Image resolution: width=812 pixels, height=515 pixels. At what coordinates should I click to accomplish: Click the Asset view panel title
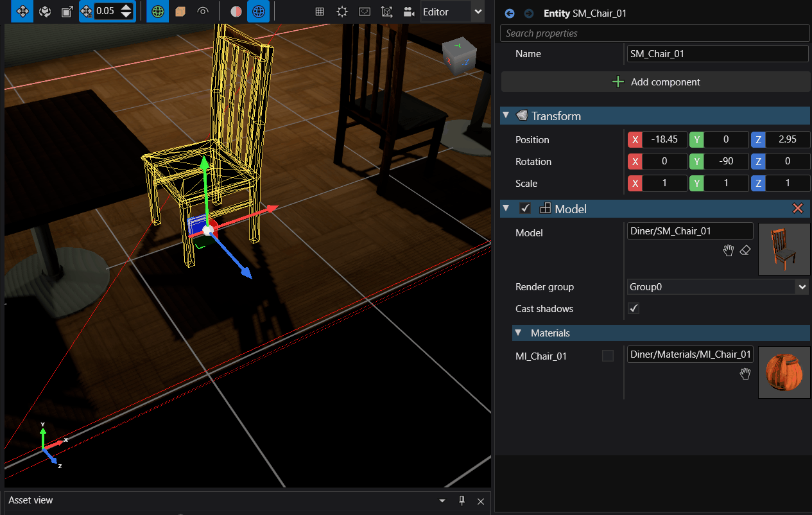(x=31, y=500)
